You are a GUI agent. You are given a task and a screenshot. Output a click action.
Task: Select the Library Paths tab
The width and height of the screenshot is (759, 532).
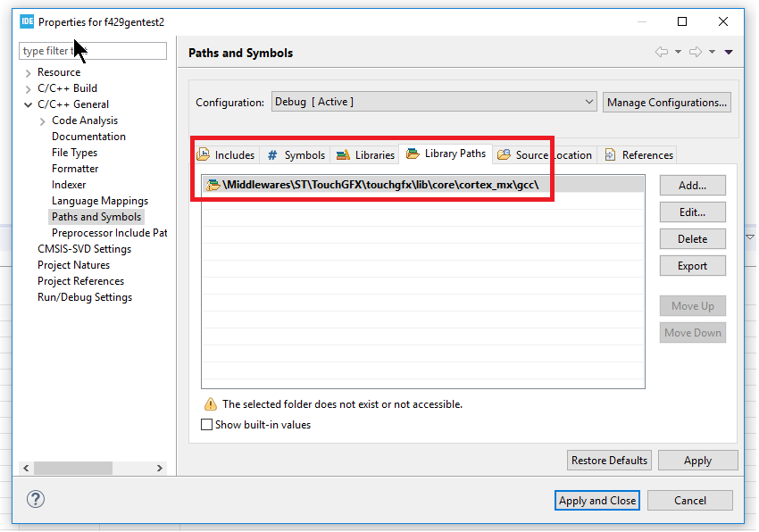tap(446, 154)
